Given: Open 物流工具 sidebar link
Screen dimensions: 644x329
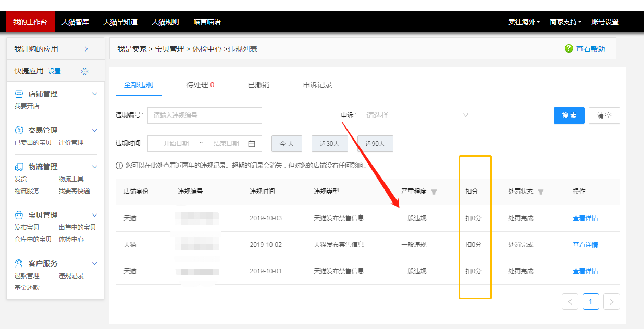Looking at the screenshot, I should (71, 179).
